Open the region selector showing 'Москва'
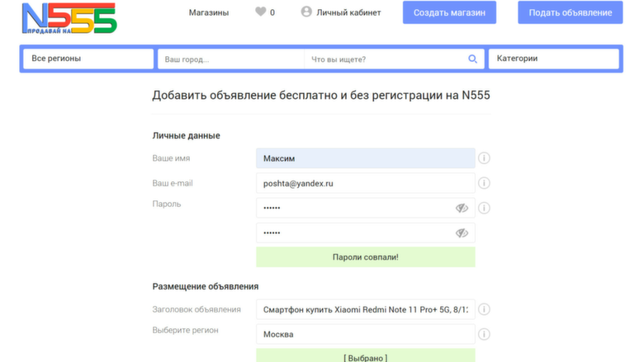Viewport: 644px width, 362px height. (x=365, y=335)
